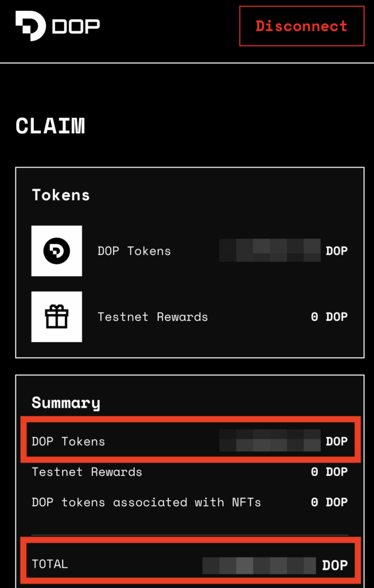374x588 pixels.
Task: Click the DOP wordmark text in header
Action: 76,26
